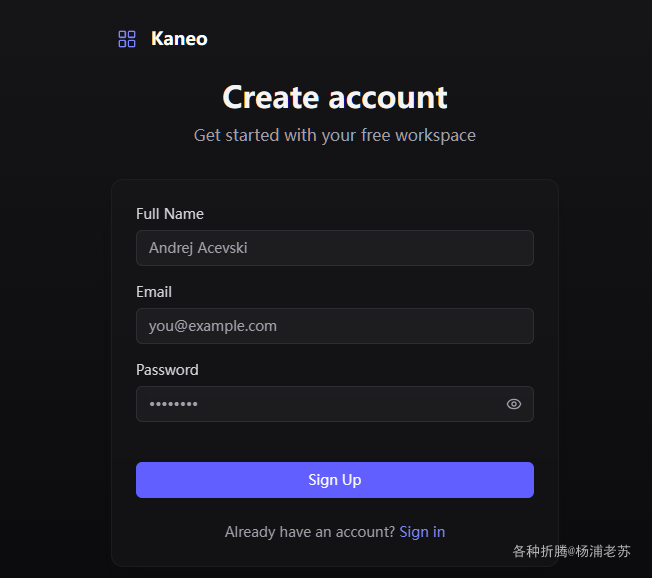Image resolution: width=652 pixels, height=578 pixels.
Task: Focus the Full Name input field
Action: pos(335,248)
